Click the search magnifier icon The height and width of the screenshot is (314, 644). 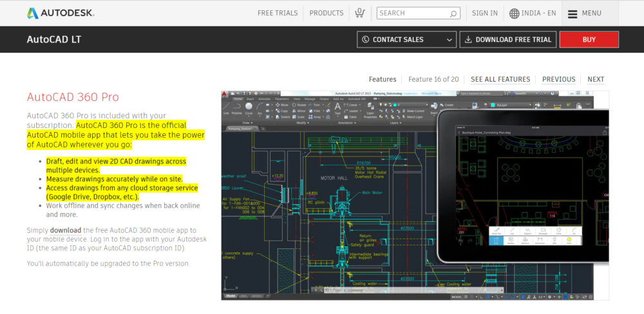(x=453, y=14)
